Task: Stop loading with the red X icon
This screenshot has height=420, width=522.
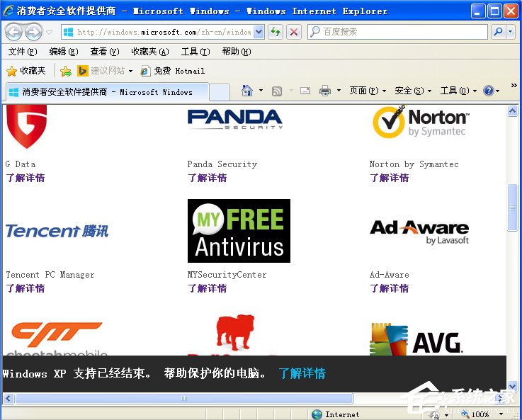Action: point(294,32)
